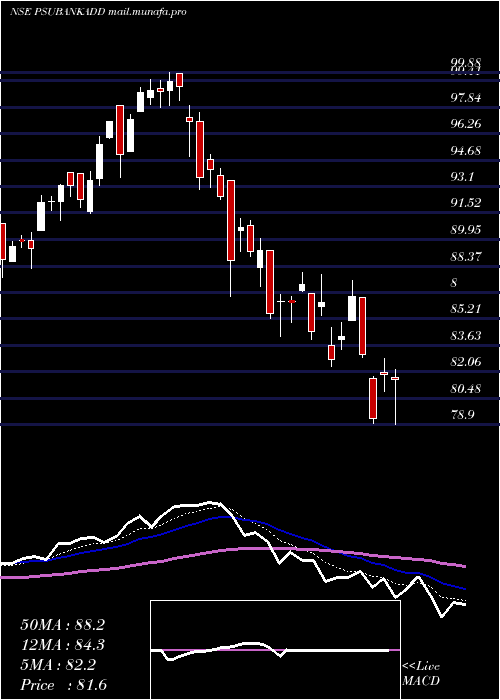Viewport: 500px width, 700px height.
Task: Click the 12MA : 84.3 readout
Action: click(62, 645)
